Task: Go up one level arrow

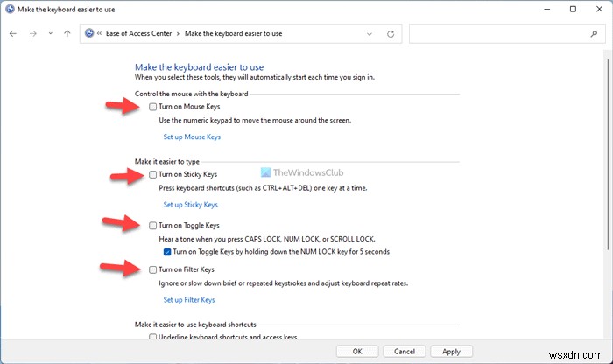Action: pyautogui.click(x=67, y=33)
